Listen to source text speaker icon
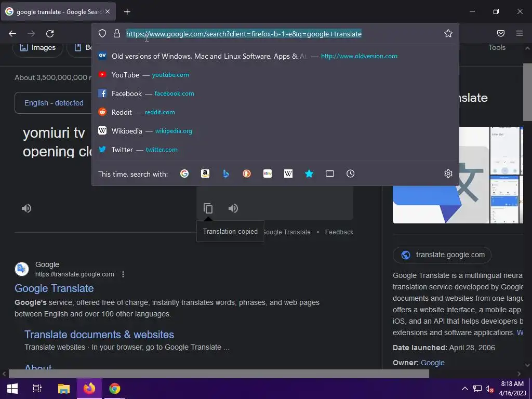Image resolution: width=532 pixels, height=399 pixels. click(26, 208)
